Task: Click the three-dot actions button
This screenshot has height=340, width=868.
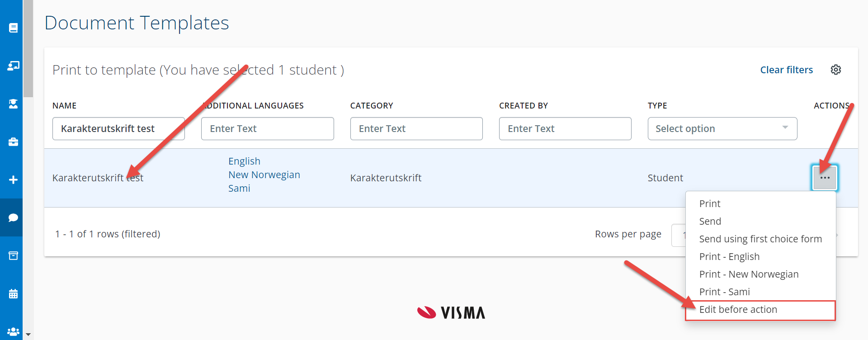Action: tap(825, 178)
